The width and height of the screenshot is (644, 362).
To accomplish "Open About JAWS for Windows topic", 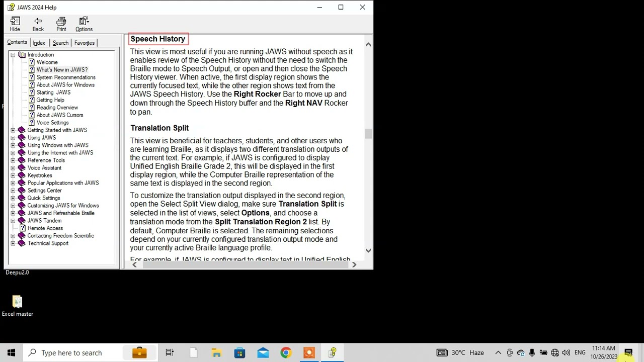I will 65,85.
